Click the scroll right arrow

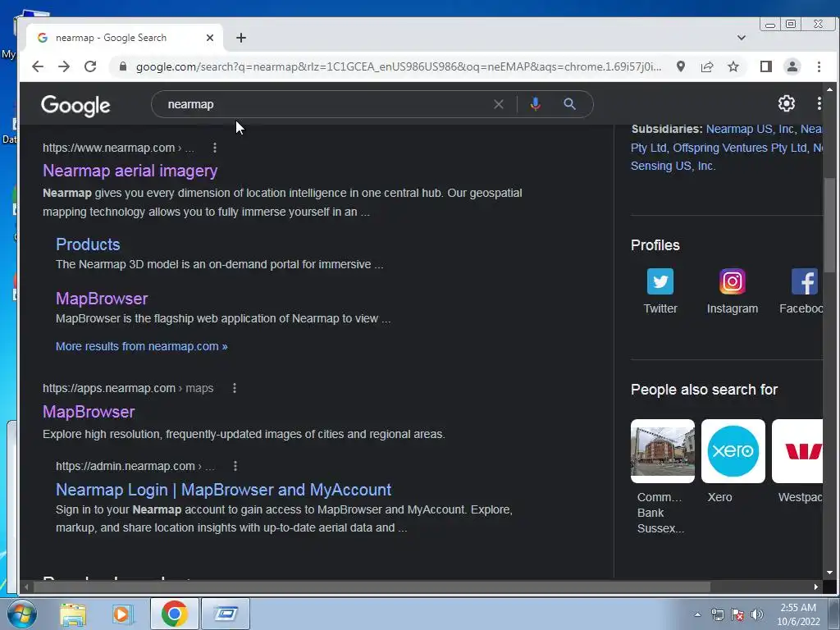816,587
